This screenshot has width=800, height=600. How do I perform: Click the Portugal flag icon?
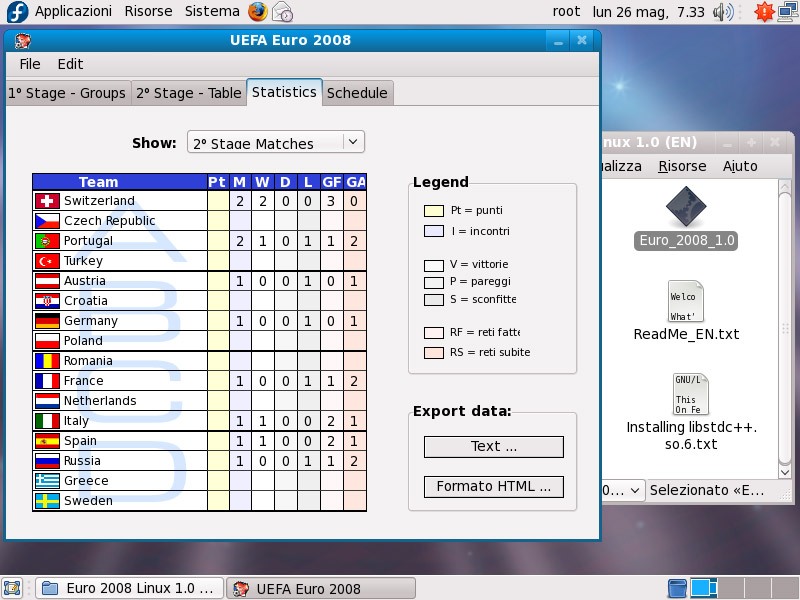(47, 241)
